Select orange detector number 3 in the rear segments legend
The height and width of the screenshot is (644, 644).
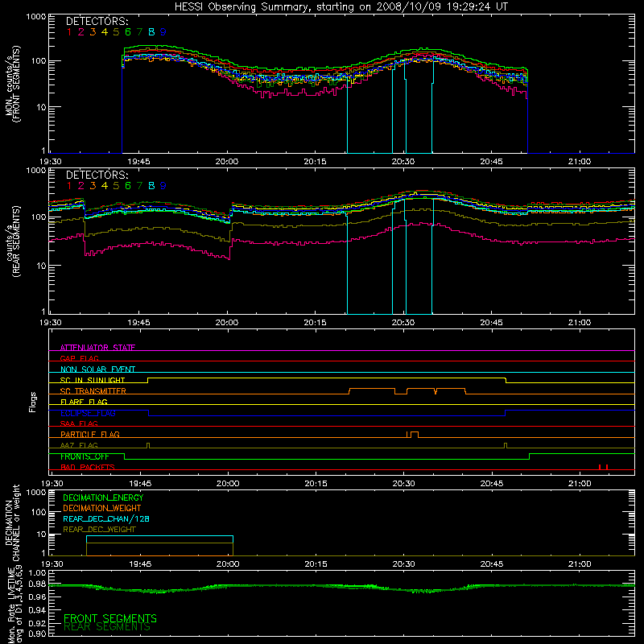[x=93, y=186]
